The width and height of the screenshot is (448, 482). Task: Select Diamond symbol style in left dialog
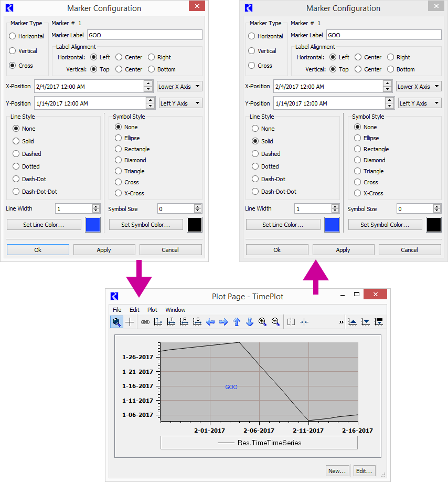[131, 160]
